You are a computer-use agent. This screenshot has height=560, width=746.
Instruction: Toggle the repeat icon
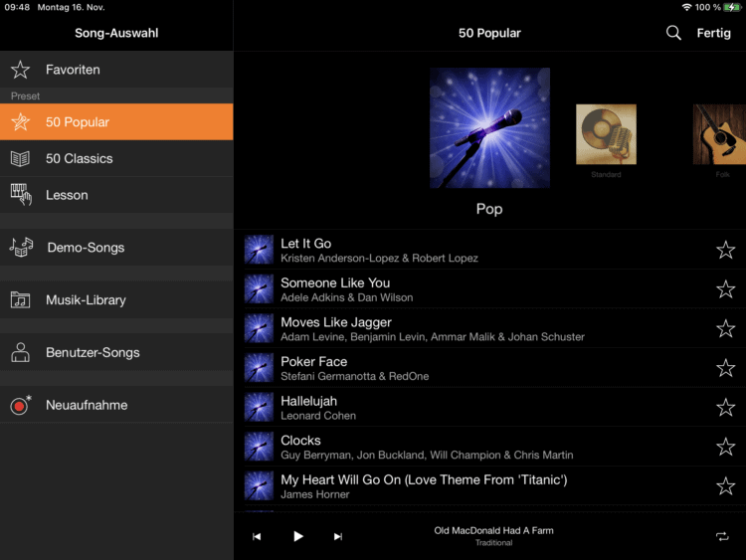pyautogui.click(x=722, y=537)
